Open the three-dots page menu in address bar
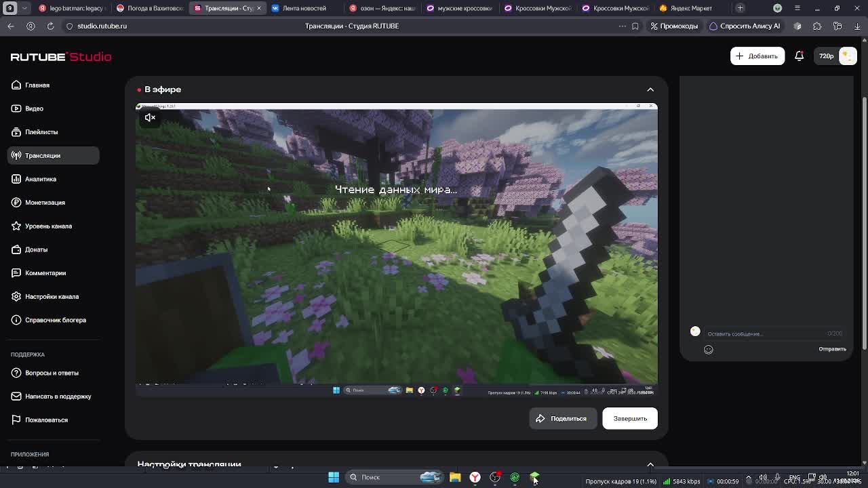 [622, 26]
